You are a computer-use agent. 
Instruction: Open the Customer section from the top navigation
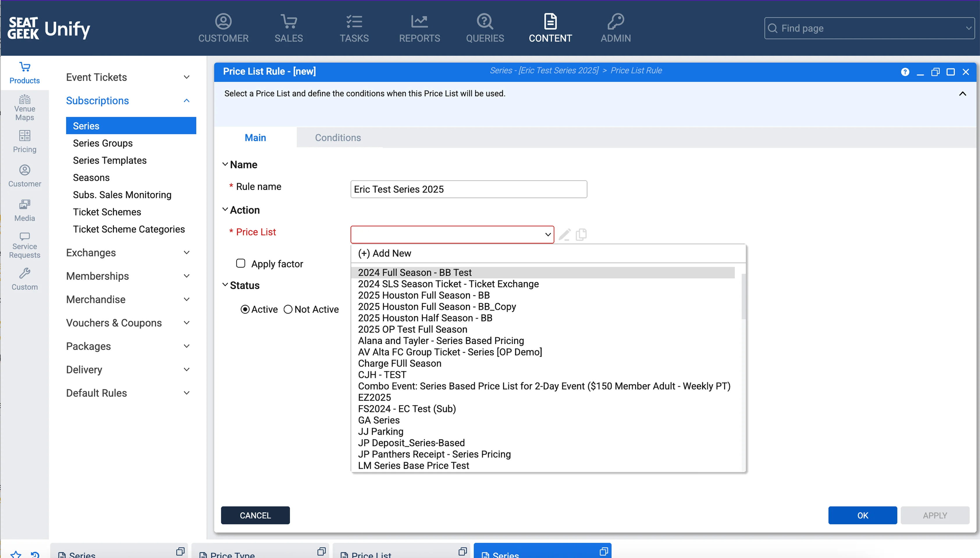click(x=223, y=27)
